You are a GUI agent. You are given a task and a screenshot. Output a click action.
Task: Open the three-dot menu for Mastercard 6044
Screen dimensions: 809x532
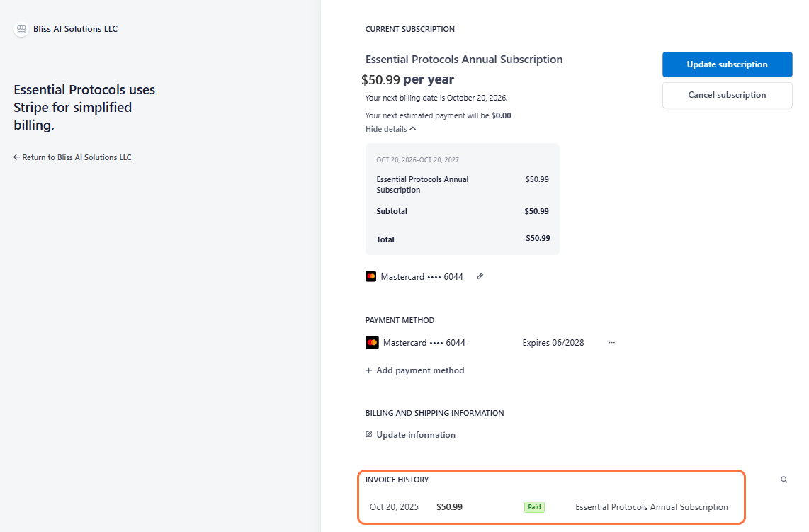(611, 343)
